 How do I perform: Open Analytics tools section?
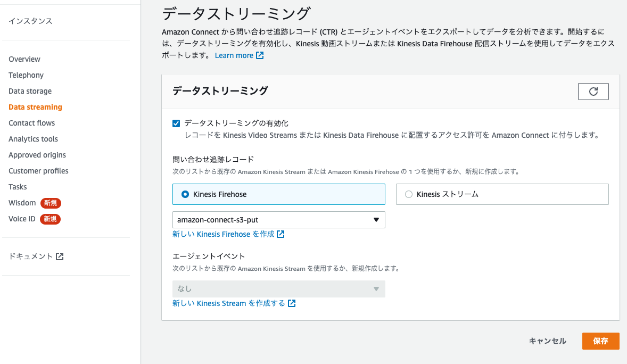point(33,139)
